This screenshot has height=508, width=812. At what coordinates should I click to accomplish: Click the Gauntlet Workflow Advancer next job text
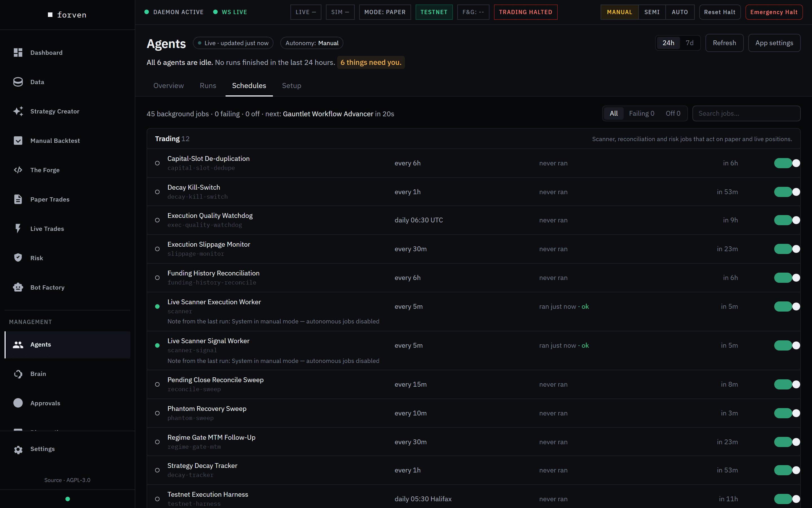[x=328, y=114]
